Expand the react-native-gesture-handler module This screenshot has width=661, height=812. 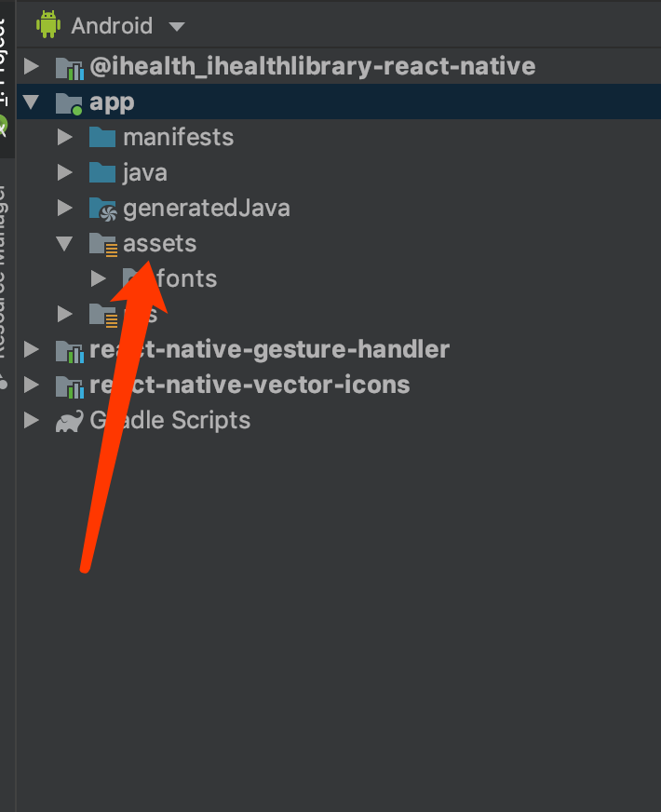[32, 350]
